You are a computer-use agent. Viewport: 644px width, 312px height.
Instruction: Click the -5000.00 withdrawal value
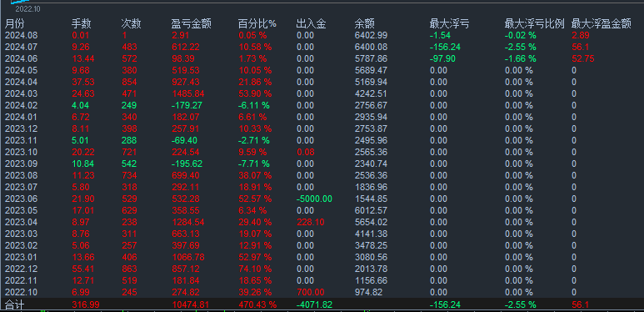[x=314, y=199]
